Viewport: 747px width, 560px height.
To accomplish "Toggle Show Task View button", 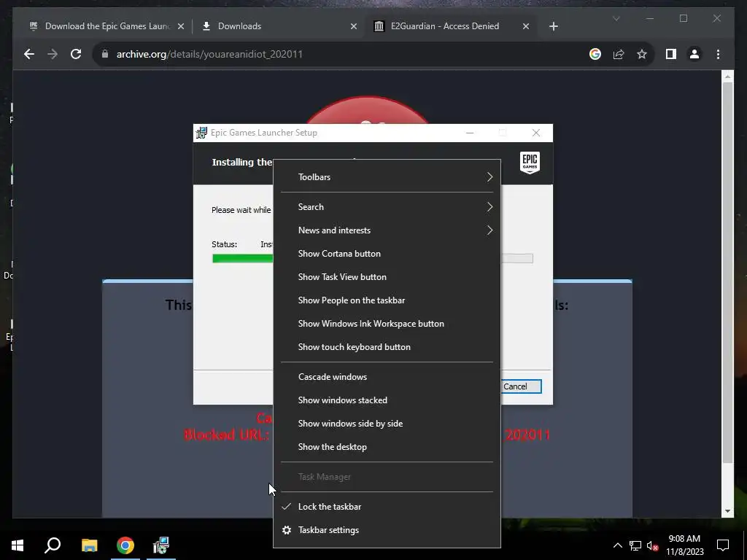I will pos(387,277).
